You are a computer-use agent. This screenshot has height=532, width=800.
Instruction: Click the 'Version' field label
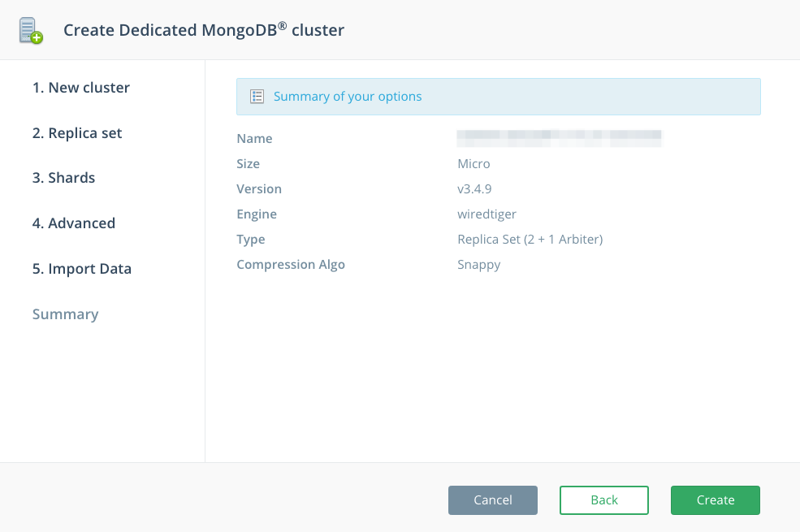(259, 188)
